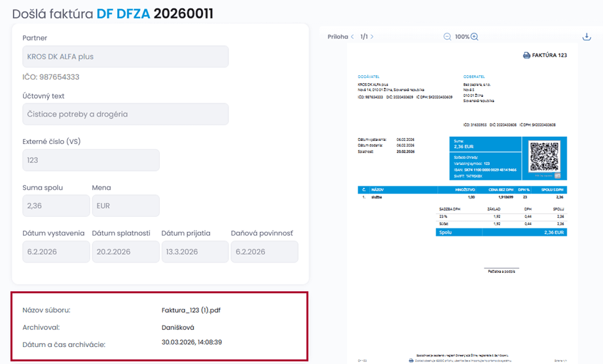The width and height of the screenshot is (603, 364).
Task: Click the 100% zoom level indicator
Action: pos(462,37)
